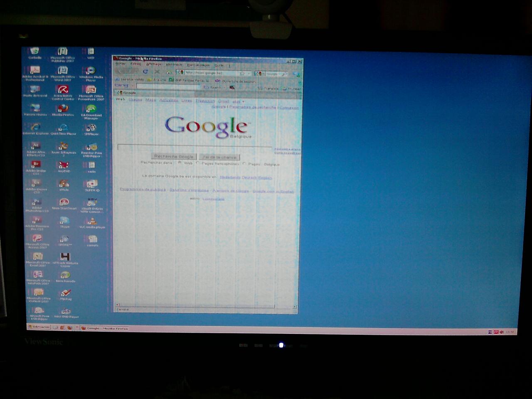Launch Avira AntiVir Control Center shortcut
532x399 pixels.
[x=63, y=93]
